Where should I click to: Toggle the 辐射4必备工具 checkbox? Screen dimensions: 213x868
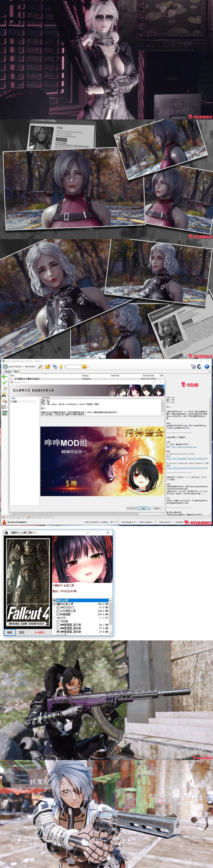[x=54, y=604]
